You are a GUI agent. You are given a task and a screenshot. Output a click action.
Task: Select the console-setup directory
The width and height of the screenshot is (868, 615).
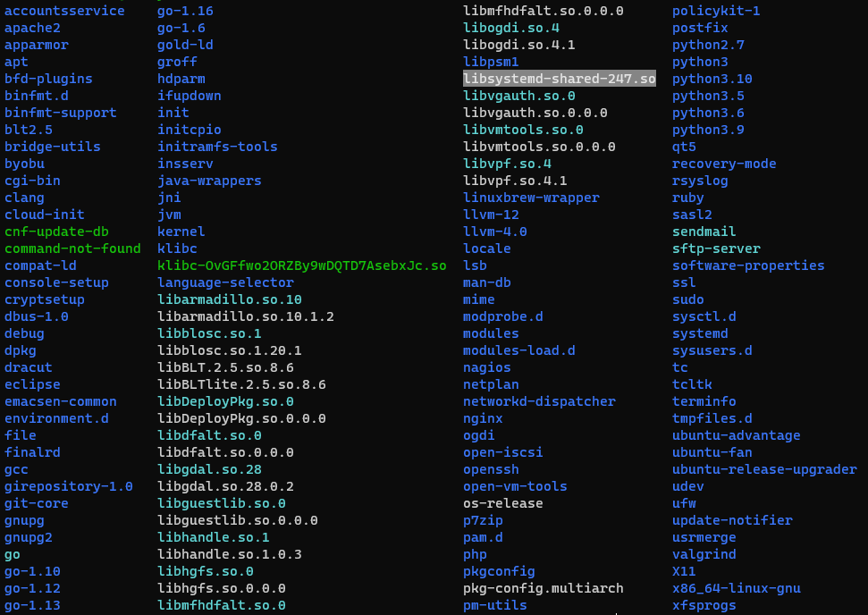[56, 282]
